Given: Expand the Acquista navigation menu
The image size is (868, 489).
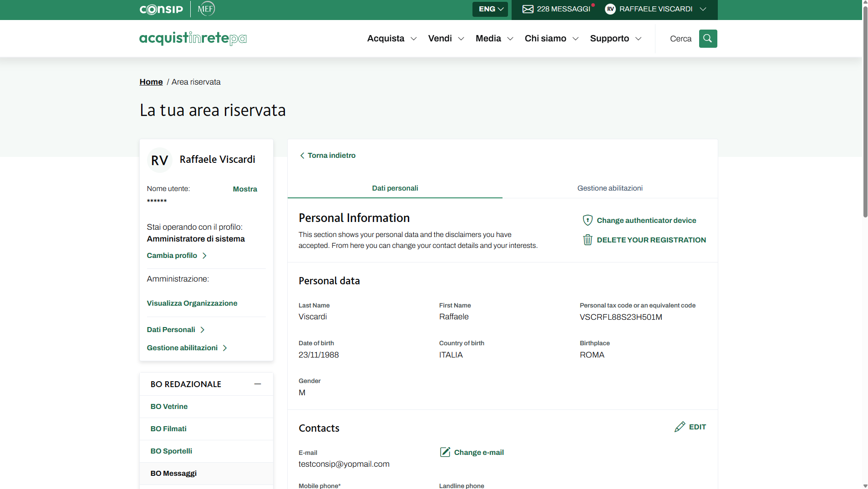Looking at the screenshot, I should point(391,39).
